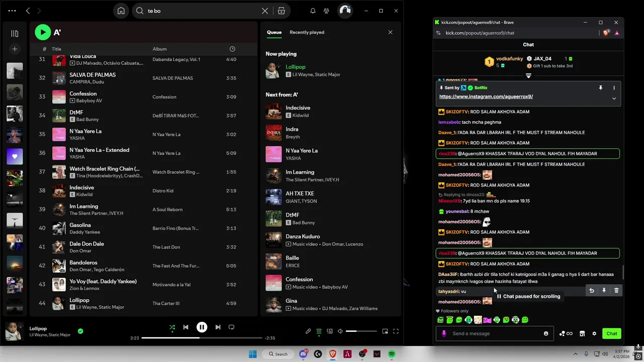Open site settings icon in Brave address bar
This screenshot has width=644, height=362.
438,33
